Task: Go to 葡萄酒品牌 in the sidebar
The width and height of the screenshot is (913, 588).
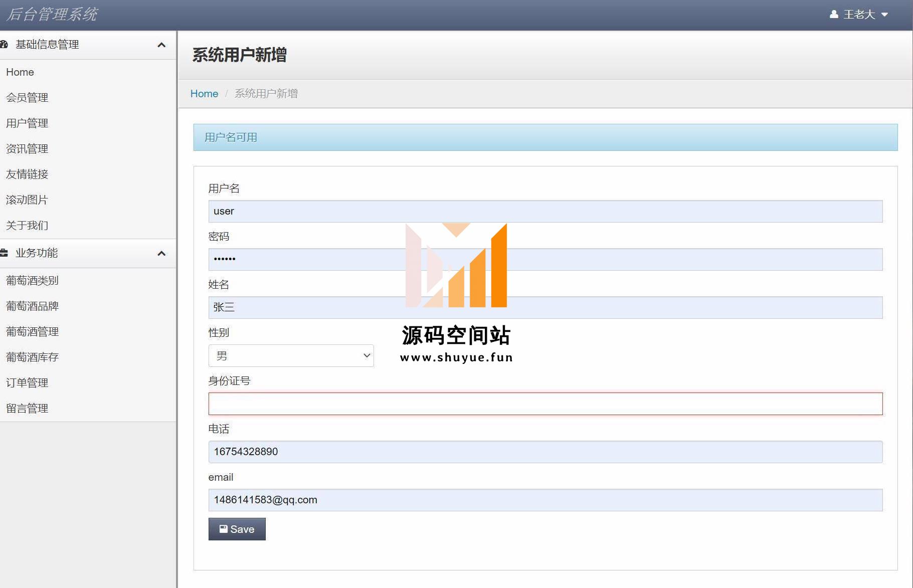Action: pyautogui.click(x=33, y=306)
